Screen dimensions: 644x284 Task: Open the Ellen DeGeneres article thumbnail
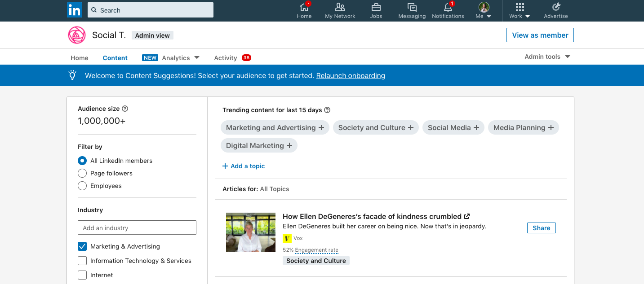[x=251, y=232]
